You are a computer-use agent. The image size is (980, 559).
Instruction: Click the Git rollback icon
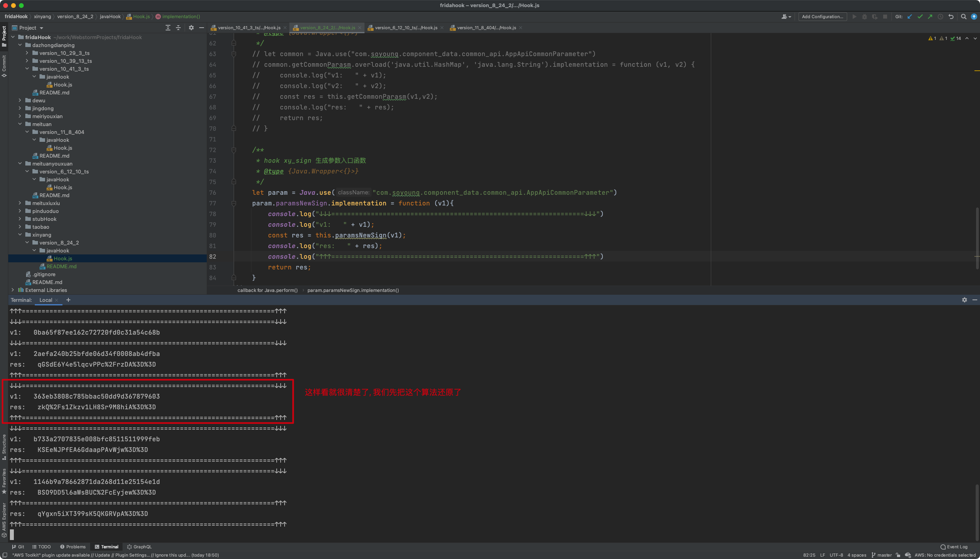pos(951,17)
